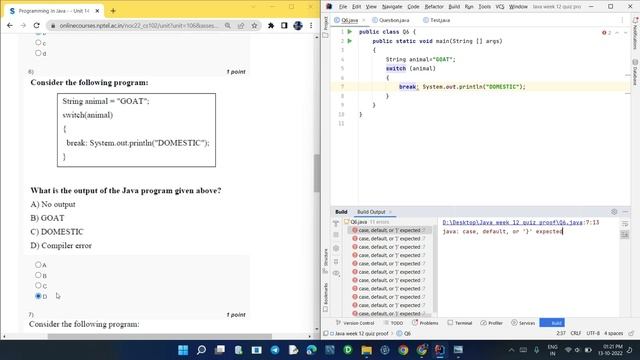Viewport: 640px width, 360px height.
Task: Select option d radio of previous question
Action: 38,53
